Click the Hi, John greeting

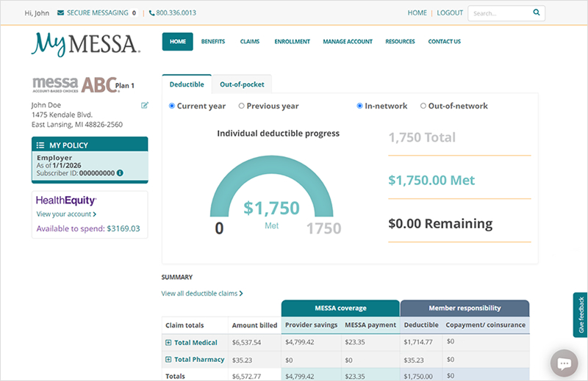tap(37, 13)
